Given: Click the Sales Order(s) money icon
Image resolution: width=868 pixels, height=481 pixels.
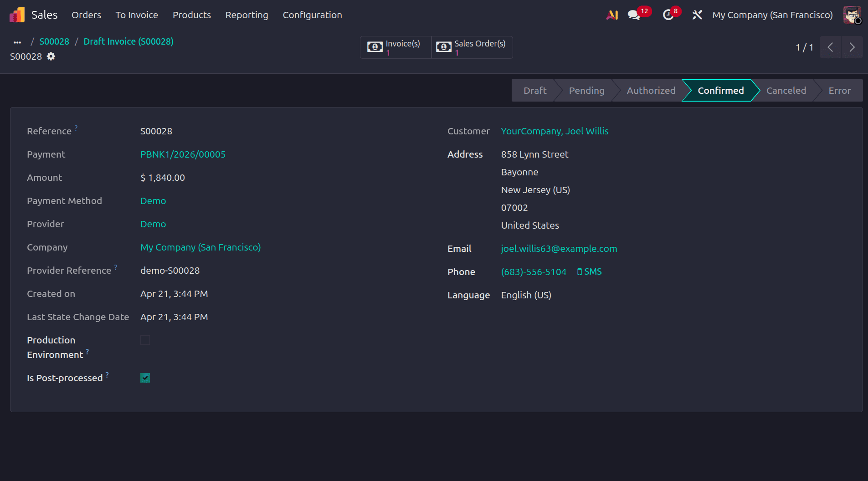Looking at the screenshot, I should point(444,47).
